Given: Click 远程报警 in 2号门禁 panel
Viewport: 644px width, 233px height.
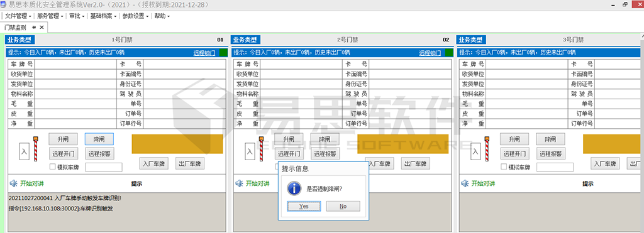Looking at the screenshot, I should pos(325,154).
